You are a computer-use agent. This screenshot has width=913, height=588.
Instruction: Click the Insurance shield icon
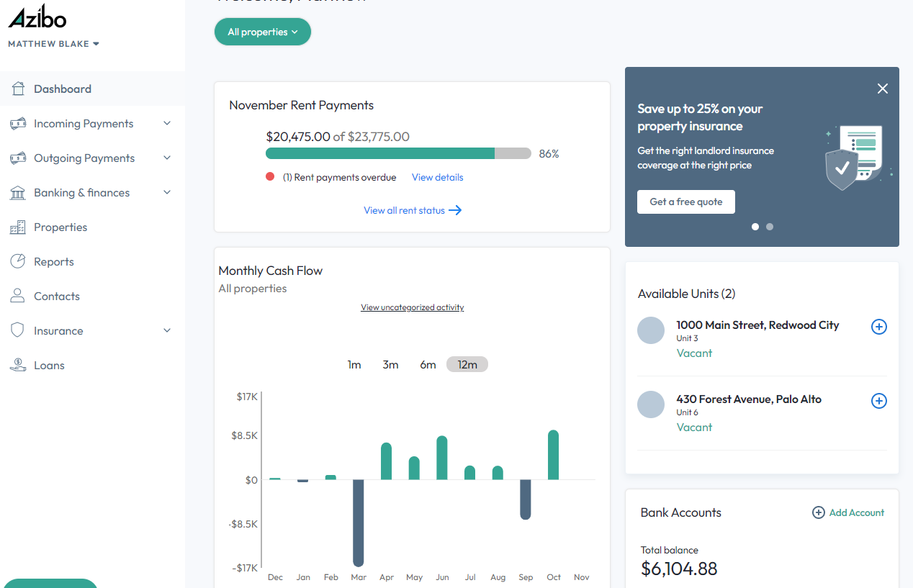click(x=19, y=330)
